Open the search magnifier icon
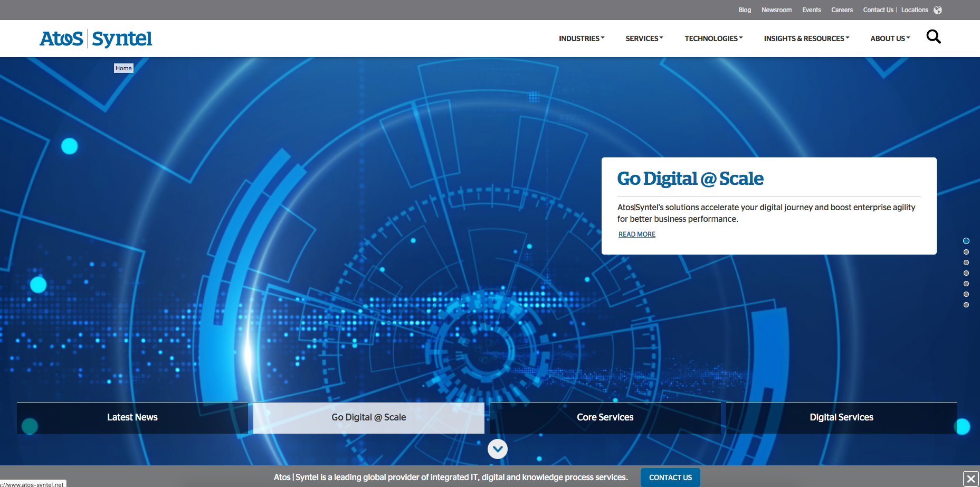 [934, 37]
